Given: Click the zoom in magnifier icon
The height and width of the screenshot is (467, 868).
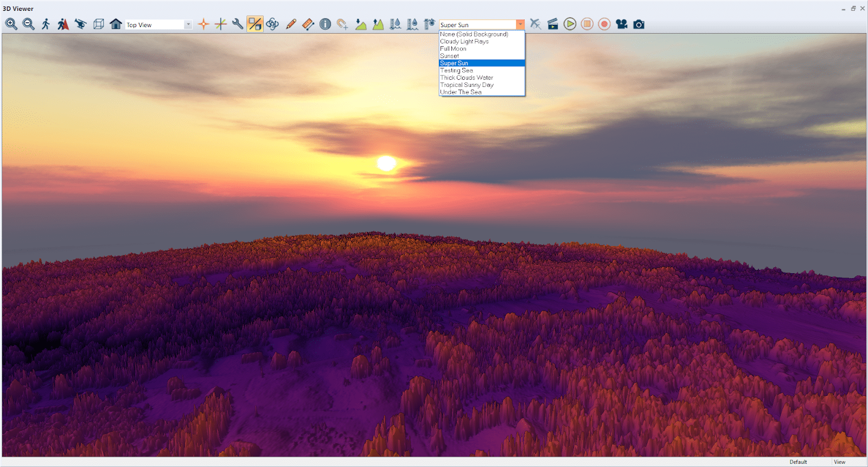Looking at the screenshot, I should click(x=11, y=24).
